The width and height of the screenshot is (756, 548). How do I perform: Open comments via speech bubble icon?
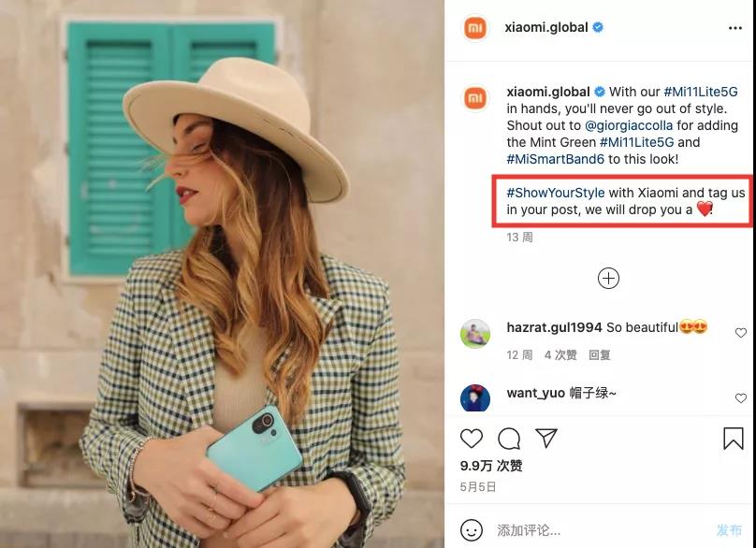[509, 439]
